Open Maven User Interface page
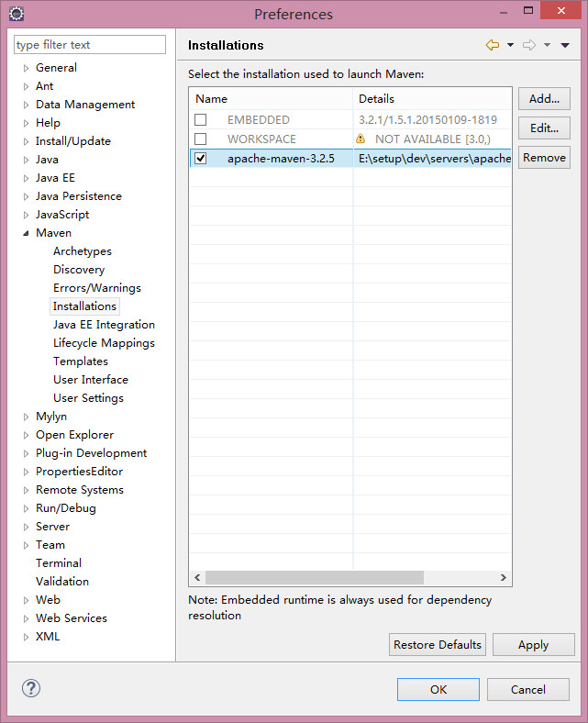This screenshot has height=723, width=588. (91, 380)
